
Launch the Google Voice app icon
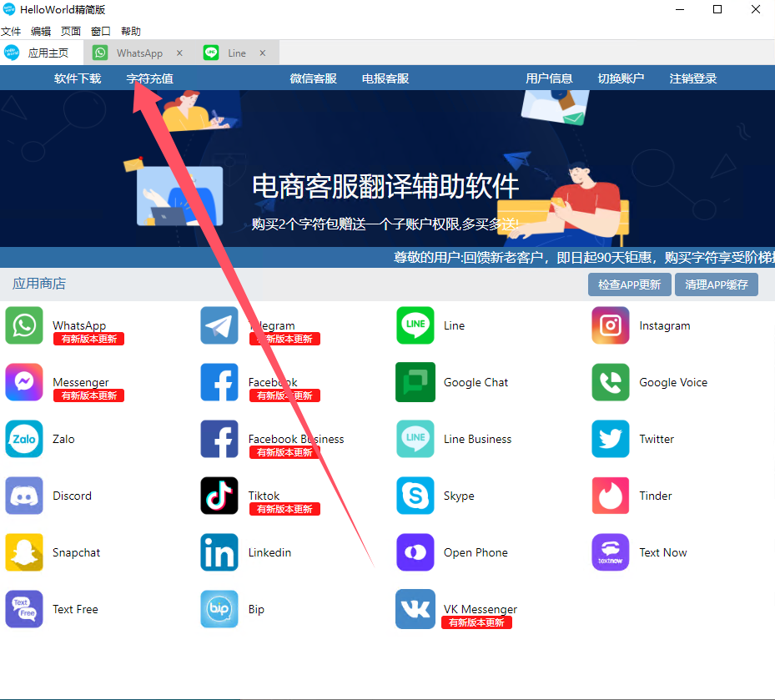[611, 382]
